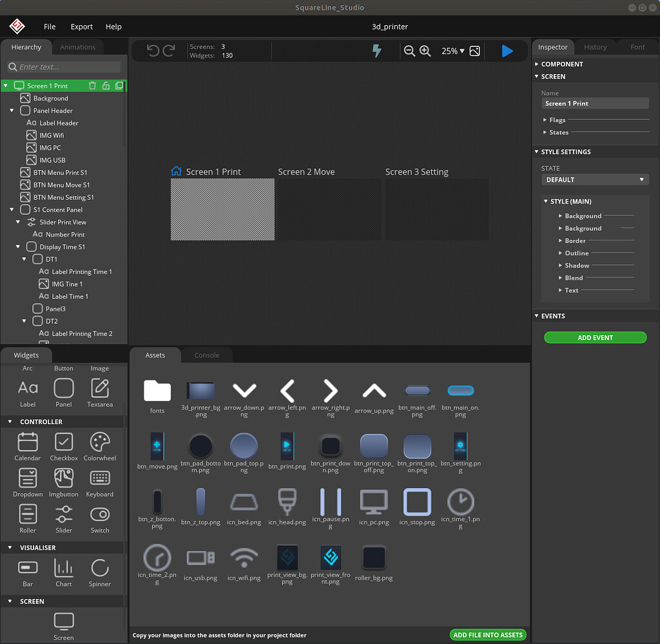Click the zoom-in magnifier icon
The image size is (660, 644).
click(425, 50)
